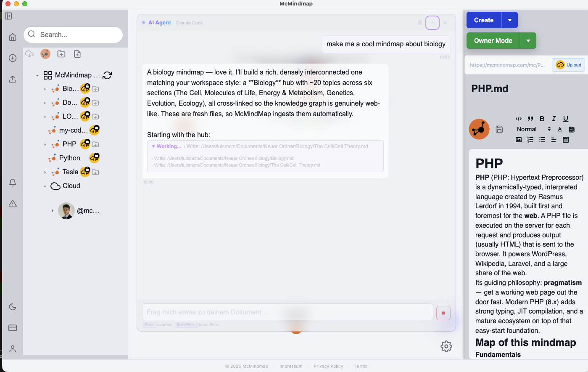The width and height of the screenshot is (588, 372).
Task: Open the Owner Mode dropdown arrow
Action: point(528,41)
